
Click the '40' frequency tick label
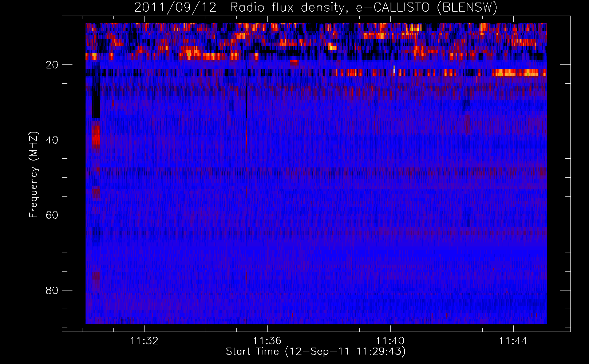click(52, 140)
